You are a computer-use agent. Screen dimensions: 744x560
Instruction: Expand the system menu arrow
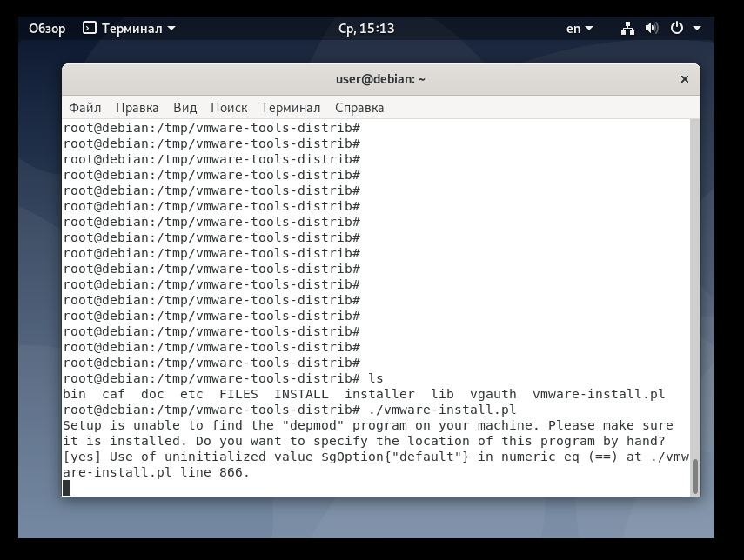696,29
